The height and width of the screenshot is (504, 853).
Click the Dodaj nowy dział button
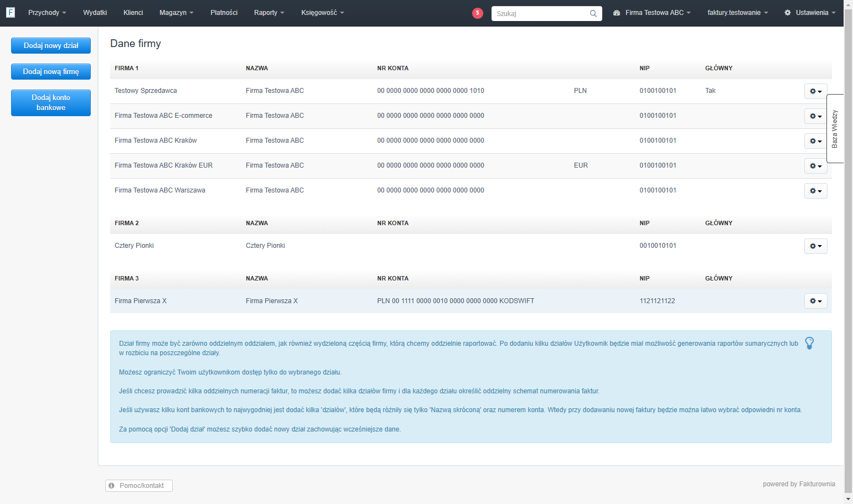(51, 46)
